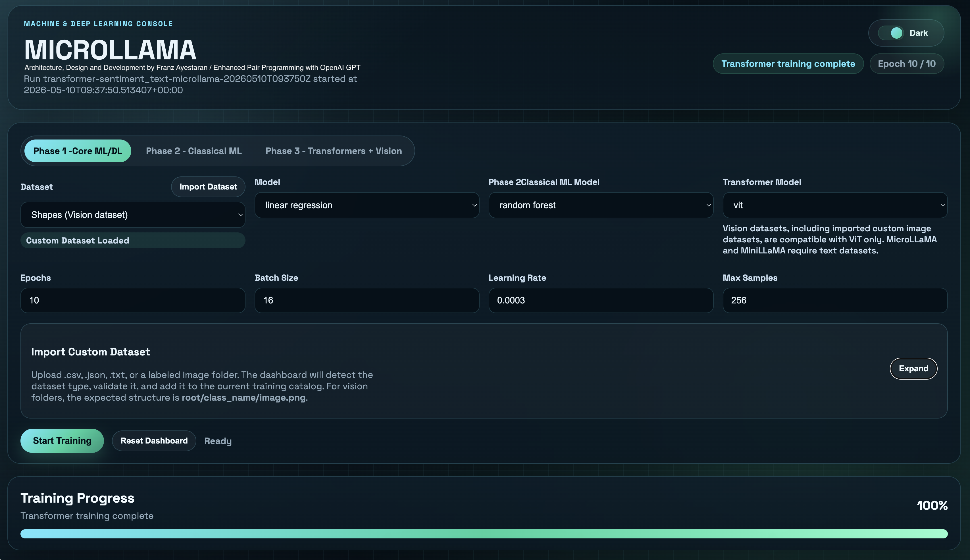Click the Import Dataset button
This screenshot has height=560, width=970.
(208, 187)
